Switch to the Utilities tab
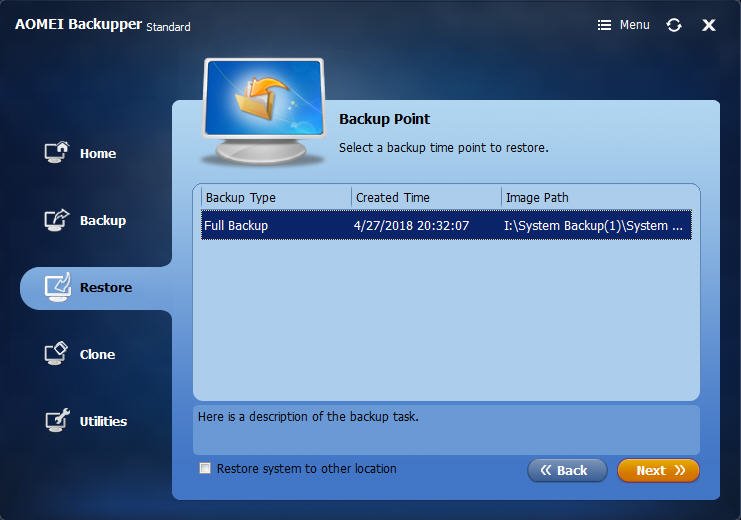741x520 pixels. tap(103, 421)
